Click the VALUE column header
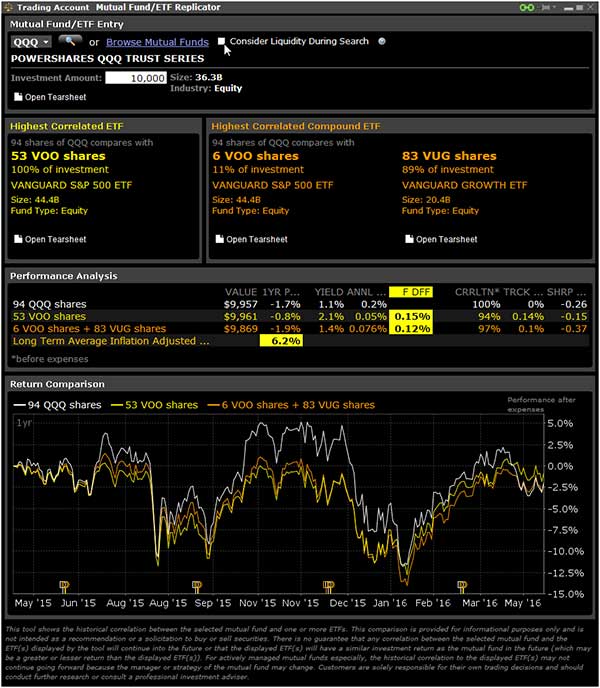 click(x=241, y=292)
